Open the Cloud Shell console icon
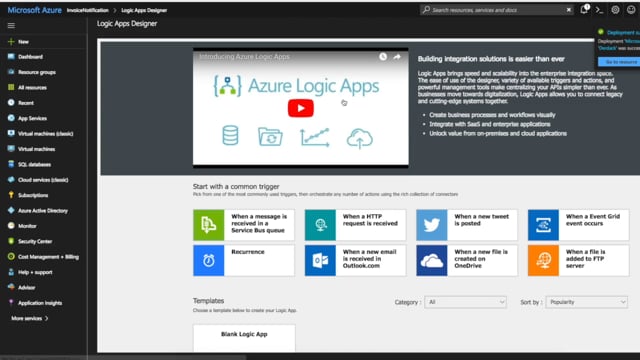 coord(599,10)
